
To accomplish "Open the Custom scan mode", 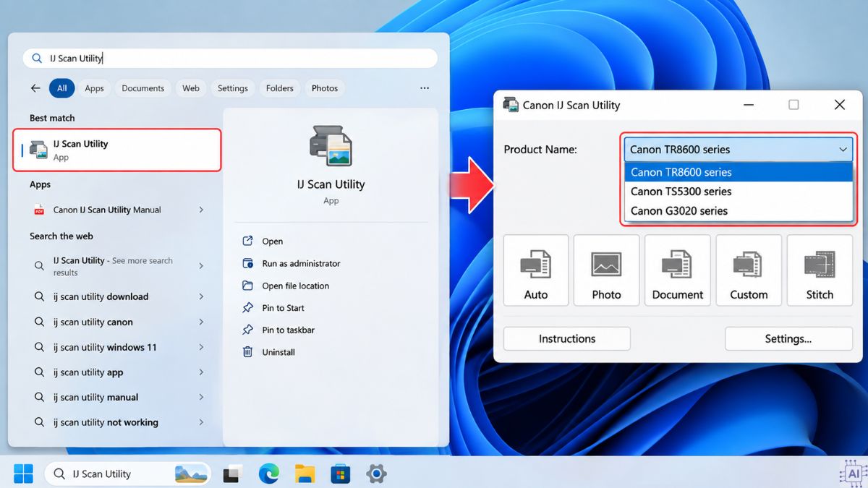I will tap(749, 270).
